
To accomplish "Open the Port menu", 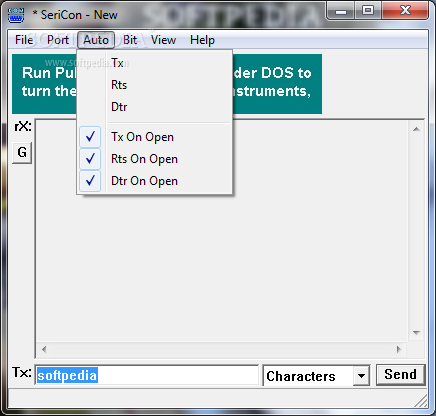I will click(58, 40).
